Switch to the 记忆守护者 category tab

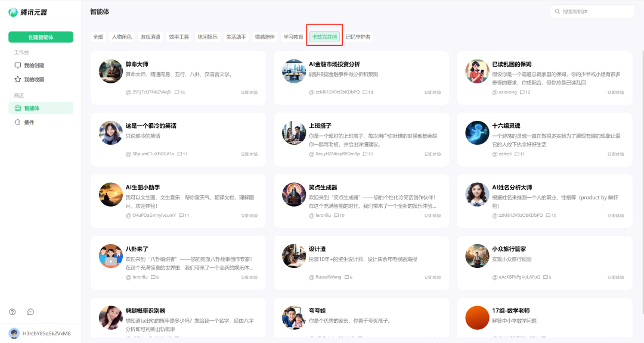pyautogui.click(x=358, y=37)
